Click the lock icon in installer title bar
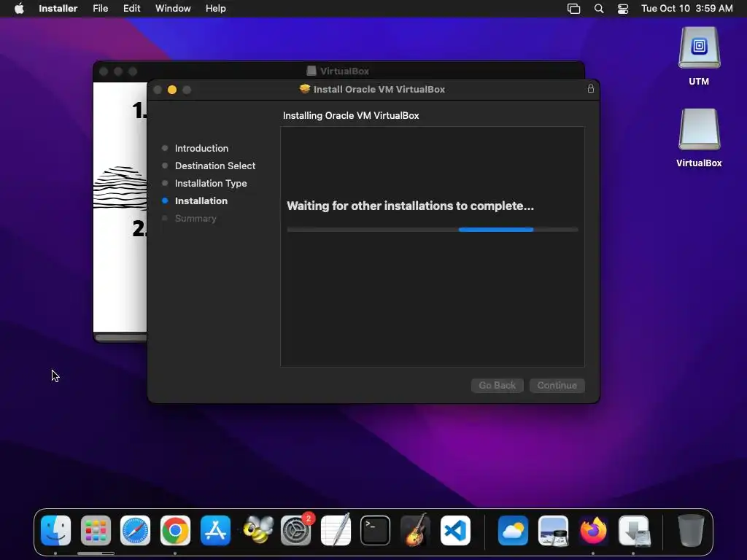 coord(591,88)
